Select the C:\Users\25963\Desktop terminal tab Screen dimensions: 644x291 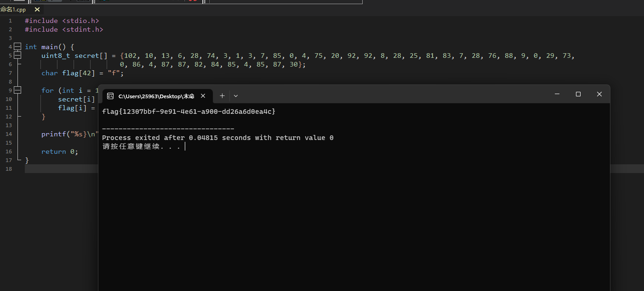pos(156,96)
